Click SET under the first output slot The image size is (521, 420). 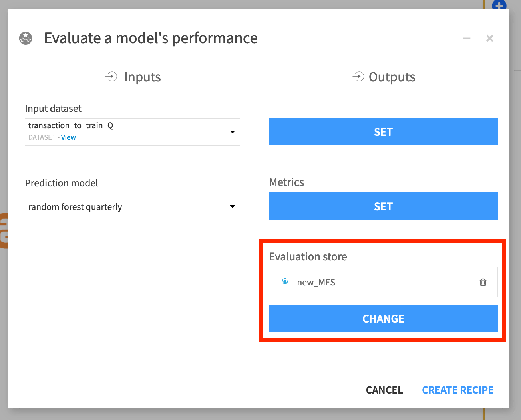click(383, 132)
